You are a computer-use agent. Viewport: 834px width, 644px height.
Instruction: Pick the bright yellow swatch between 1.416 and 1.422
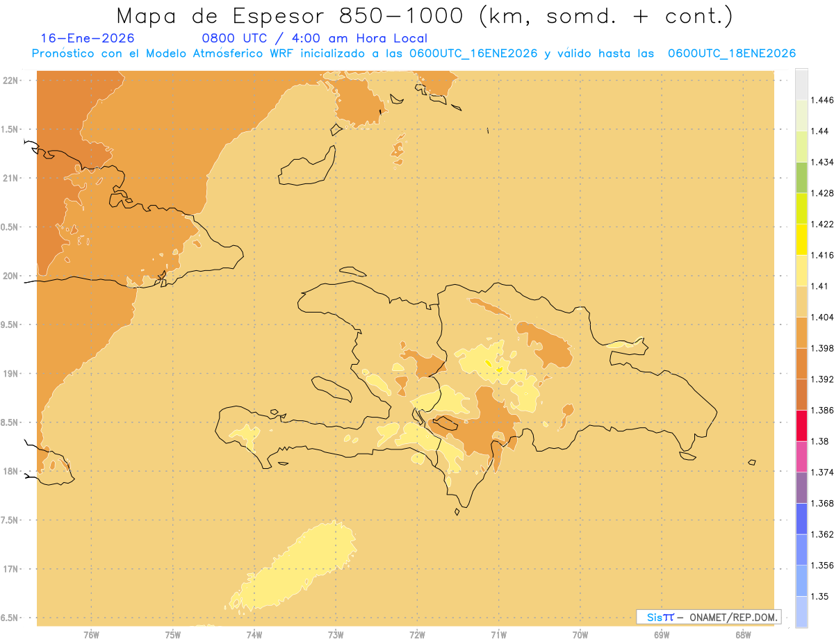coord(801,240)
